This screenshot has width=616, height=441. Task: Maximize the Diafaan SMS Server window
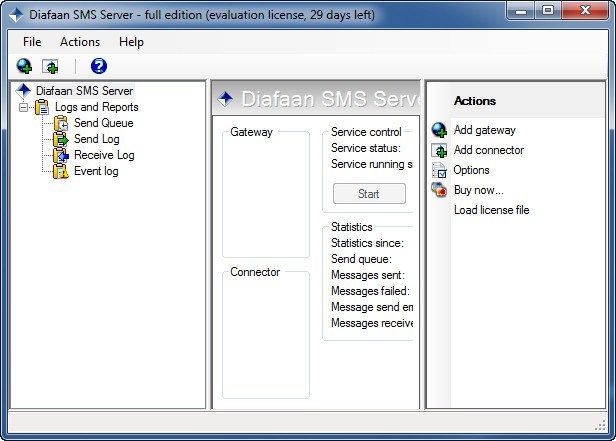[x=548, y=11]
